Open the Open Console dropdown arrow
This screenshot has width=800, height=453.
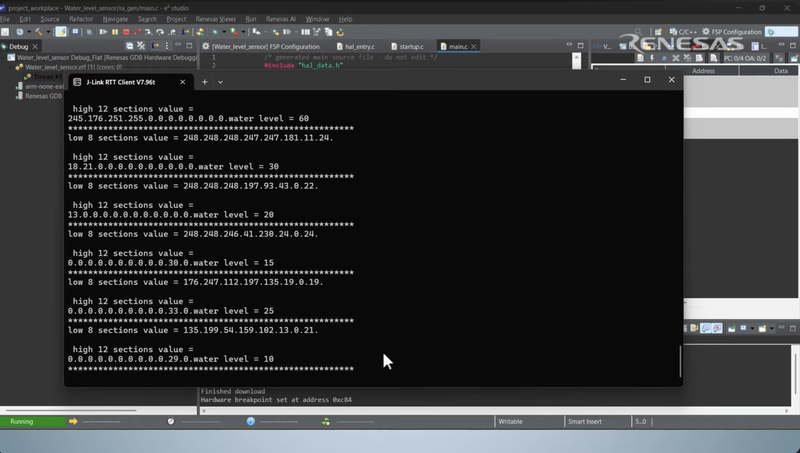771,328
